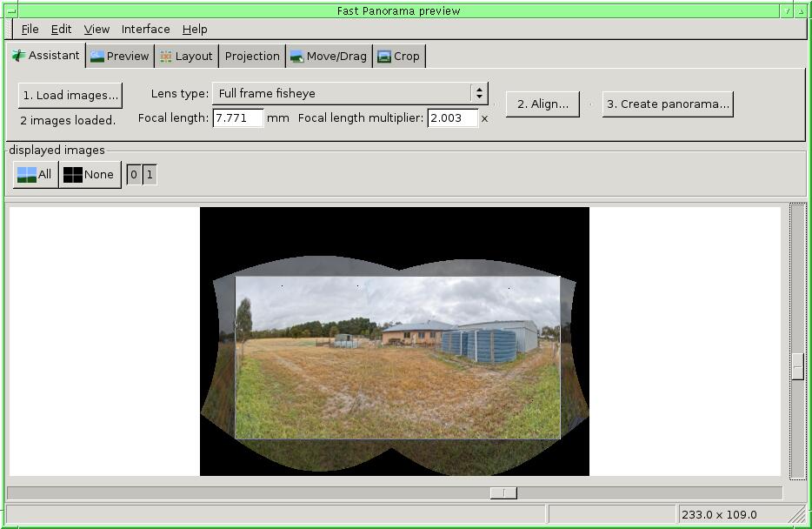The height and width of the screenshot is (529, 812).
Task: Click Create panorama button
Action: point(667,104)
